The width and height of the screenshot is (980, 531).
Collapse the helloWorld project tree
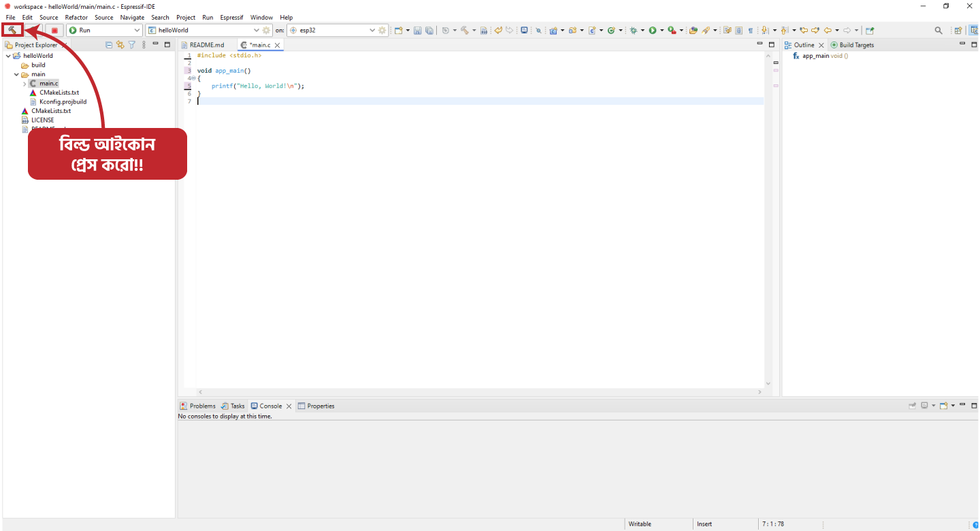point(8,56)
